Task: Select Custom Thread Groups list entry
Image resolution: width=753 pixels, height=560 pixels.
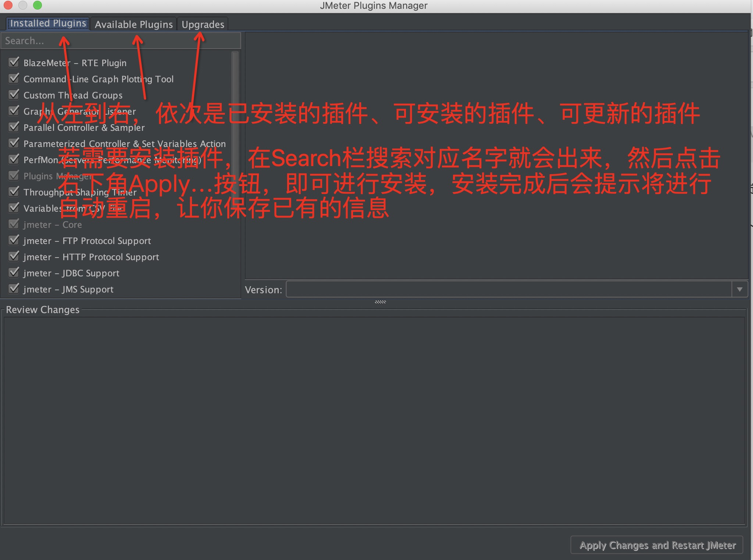Action: [x=73, y=95]
